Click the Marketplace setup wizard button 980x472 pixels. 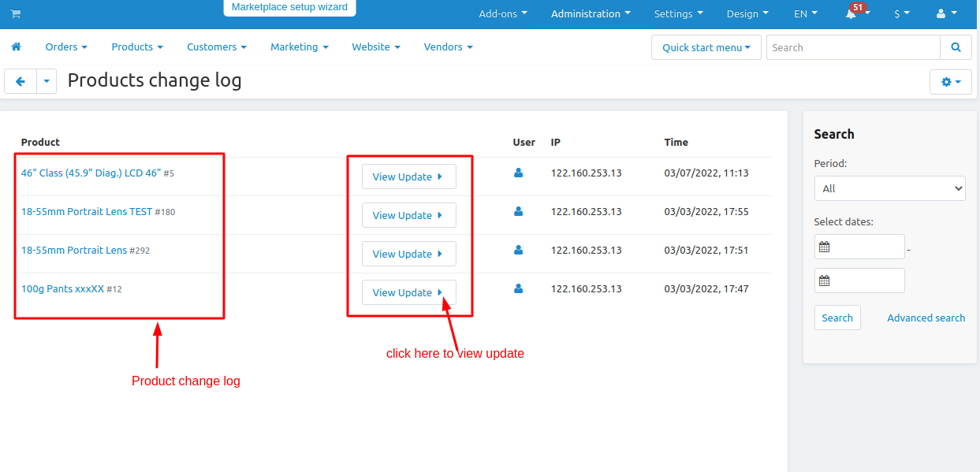point(289,7)
